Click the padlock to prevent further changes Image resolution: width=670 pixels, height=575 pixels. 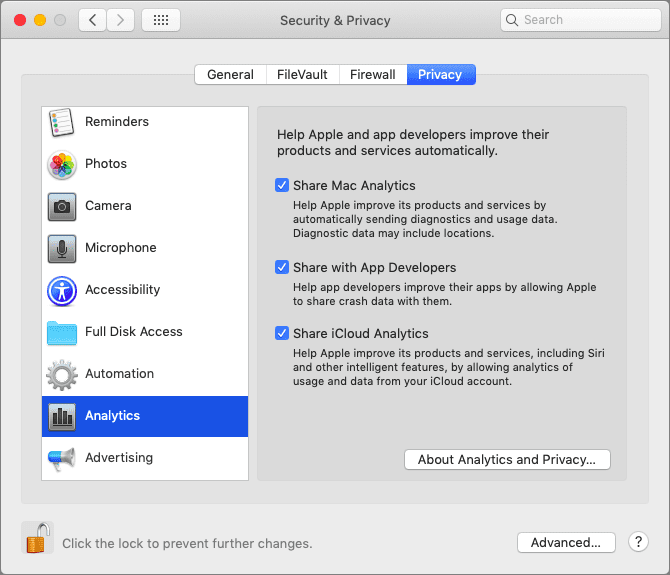[38, 538]
